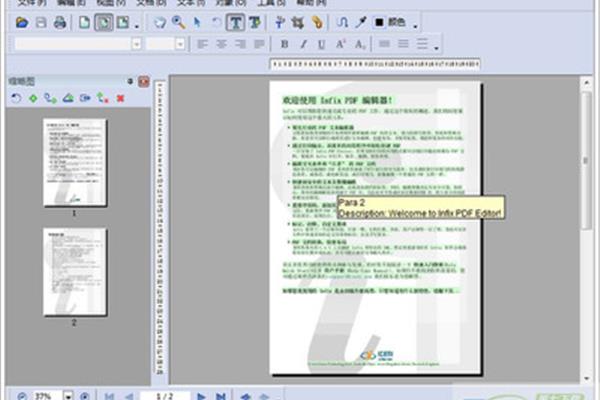This screenshot has width=600, height=400.
Task: Click the Save disk icon
Action: click(41, 23)
